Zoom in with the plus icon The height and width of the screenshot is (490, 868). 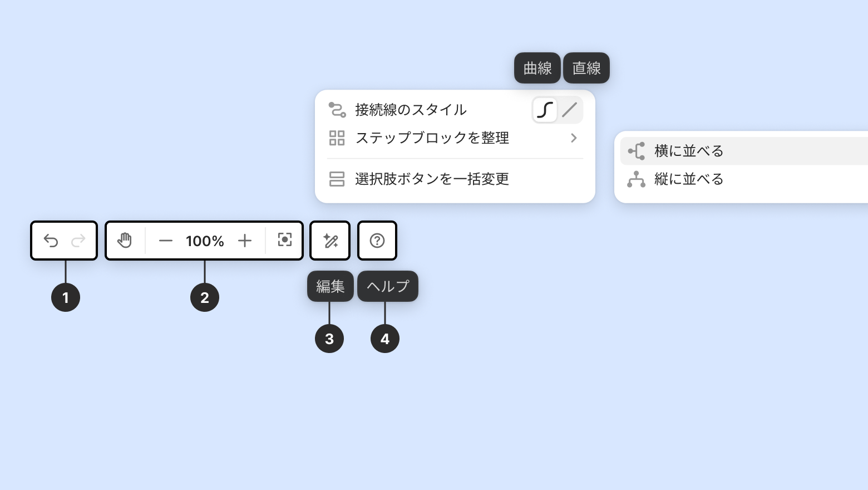(245, 241)
